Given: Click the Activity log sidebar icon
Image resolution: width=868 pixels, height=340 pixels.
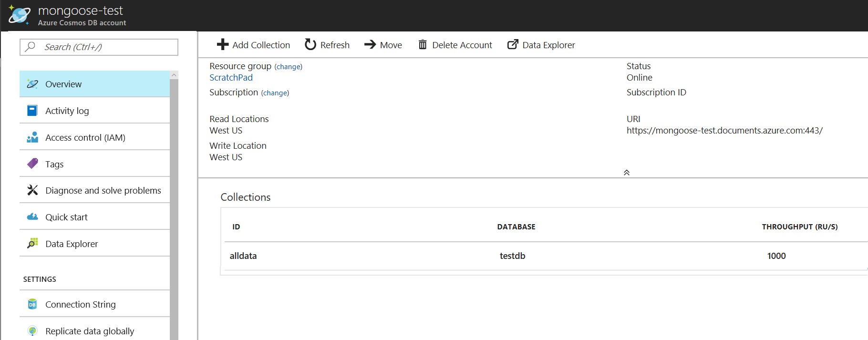Looking at the screenshot, I should [x=32, y=111].
